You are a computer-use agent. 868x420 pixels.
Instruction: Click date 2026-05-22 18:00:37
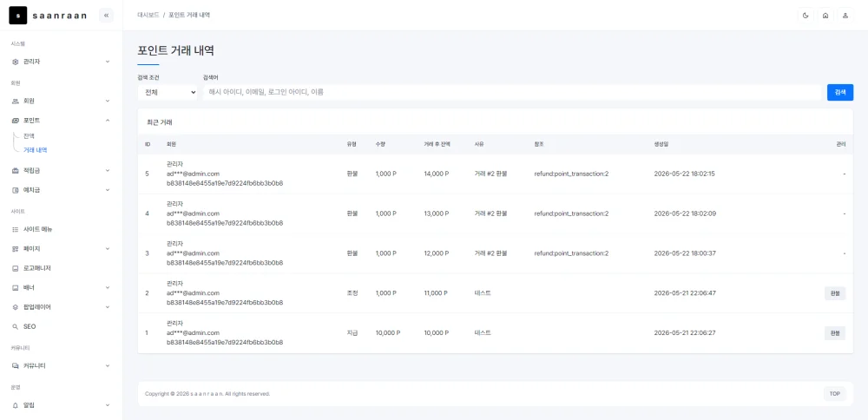click(685, 253)
